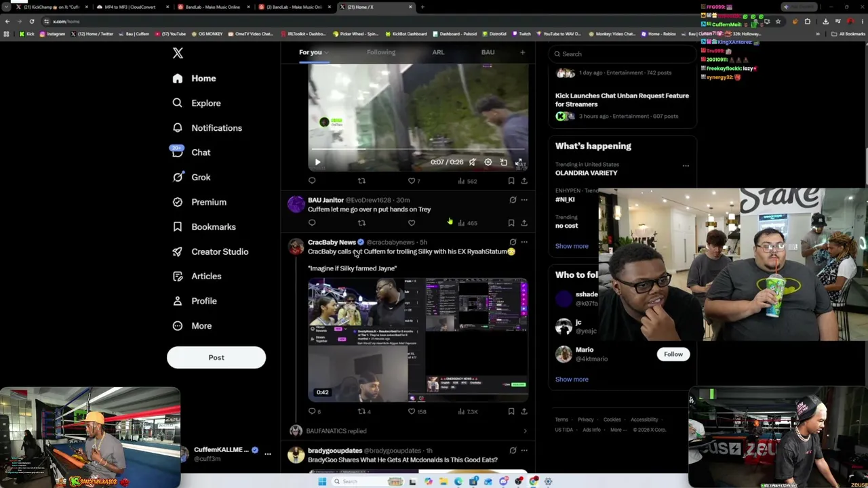868x488 pixels.
Task: Bookmark the BAU Janitor post
Action: [511, 223]
